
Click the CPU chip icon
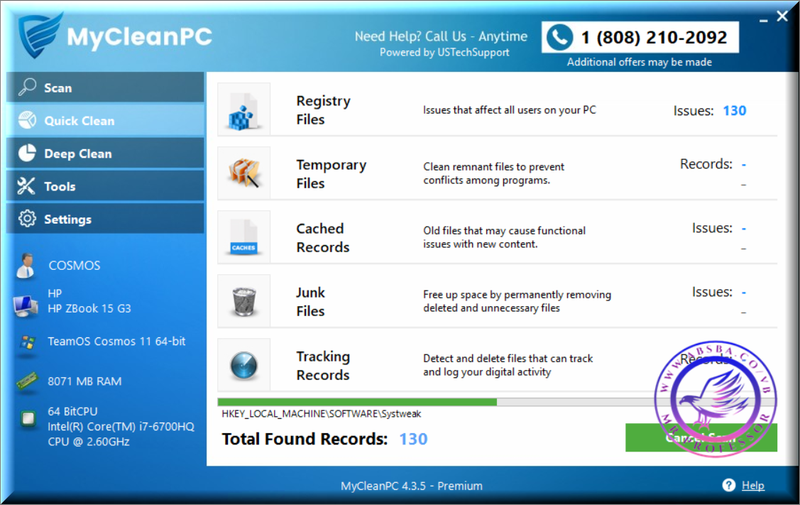[28, 419]
